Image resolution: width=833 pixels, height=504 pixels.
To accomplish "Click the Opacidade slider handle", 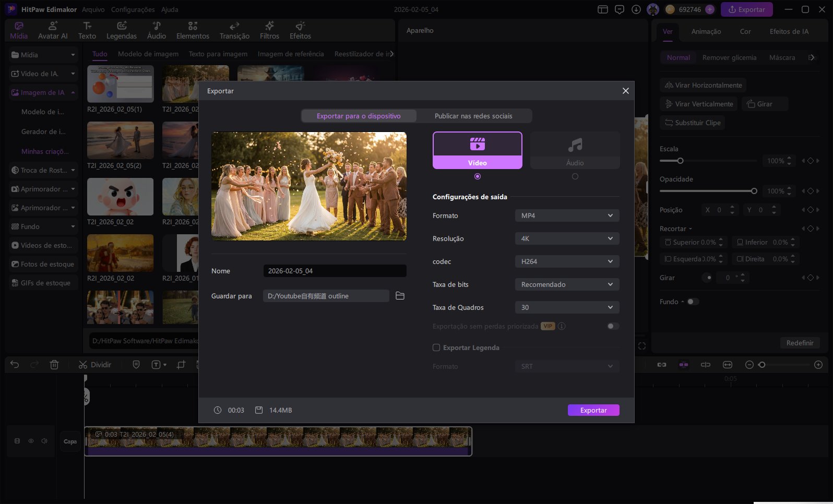I will [x=754, y=191].
